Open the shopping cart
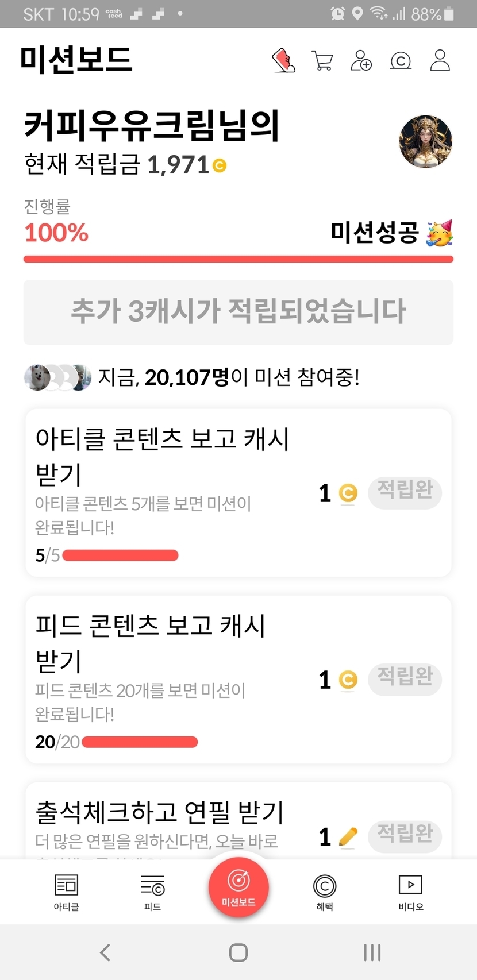This screenshot has width=477, height=980. click(322, 60)
